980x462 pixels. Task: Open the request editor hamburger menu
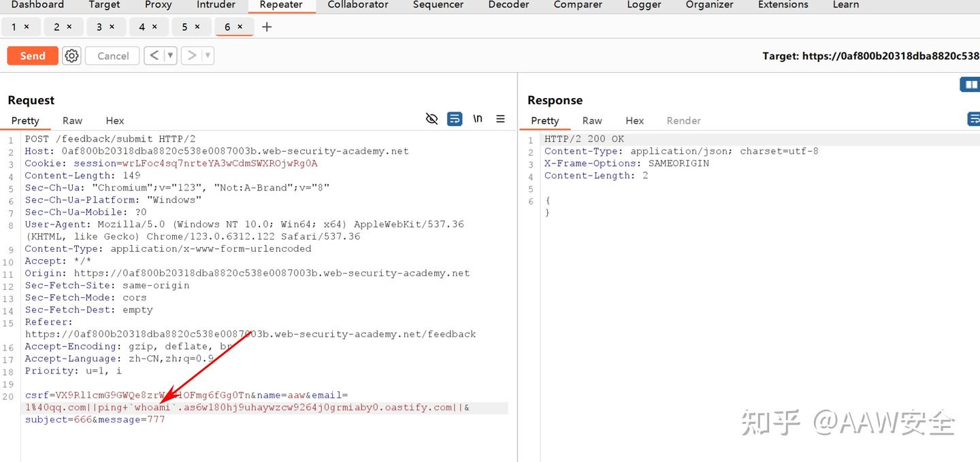point(500,119)
